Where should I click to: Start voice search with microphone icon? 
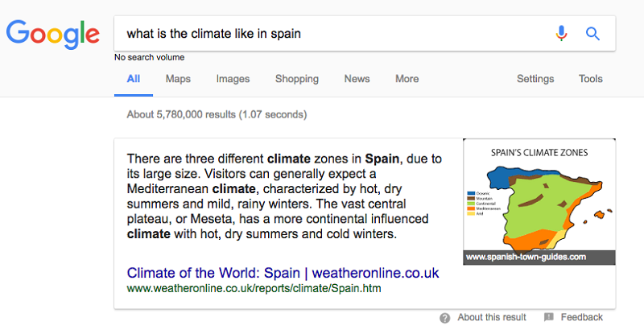pyautogui.click(x=561, y=33)
